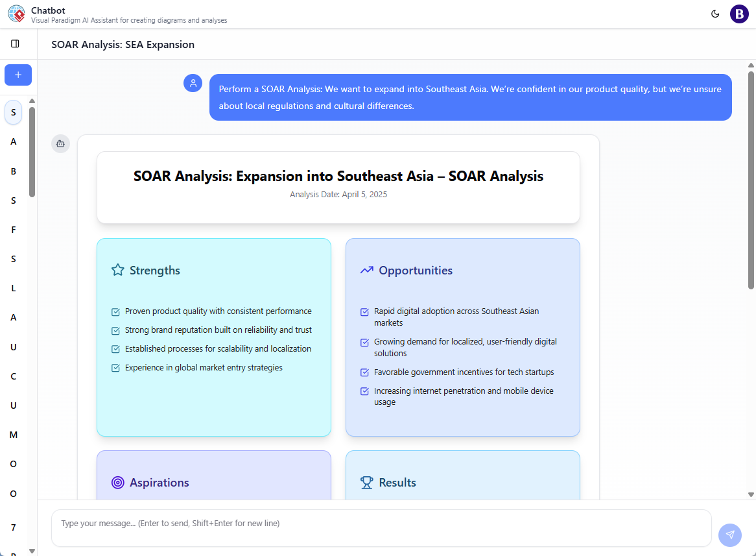
Task: Open the F chat in sidebar
Action: [14, 230]
